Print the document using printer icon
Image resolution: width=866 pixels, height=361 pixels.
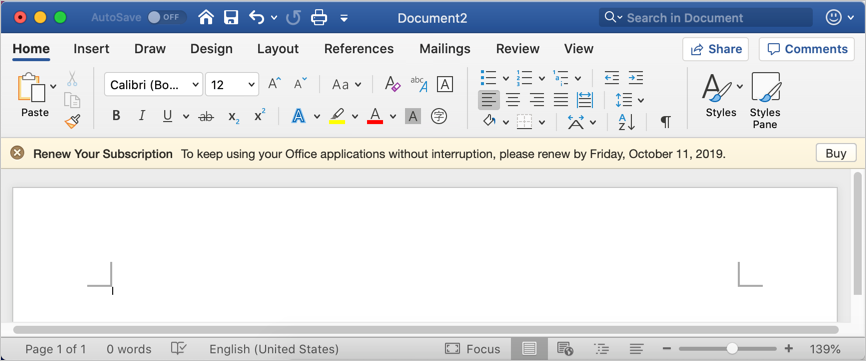[x=319, y=18]
